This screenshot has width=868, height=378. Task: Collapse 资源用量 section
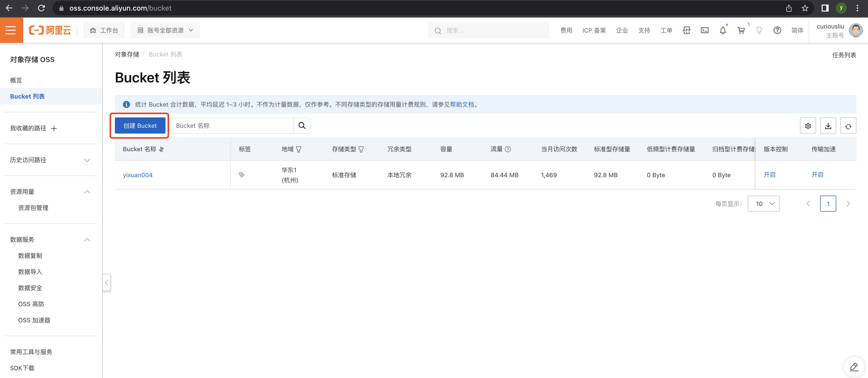(87, 192)
